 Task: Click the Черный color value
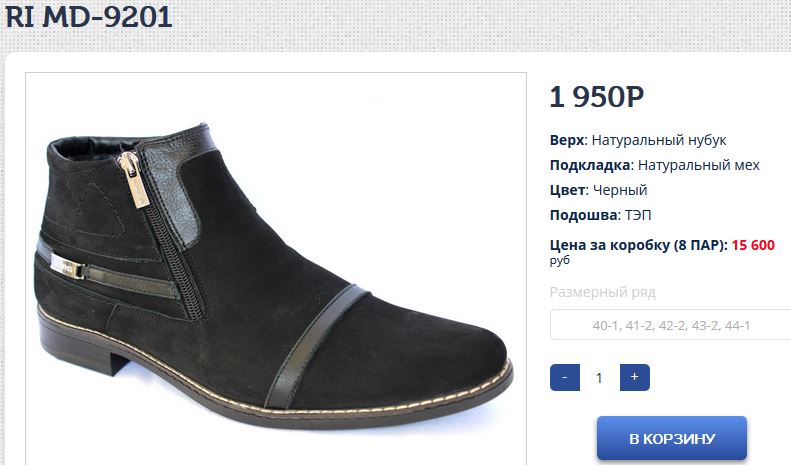(620, 190)
